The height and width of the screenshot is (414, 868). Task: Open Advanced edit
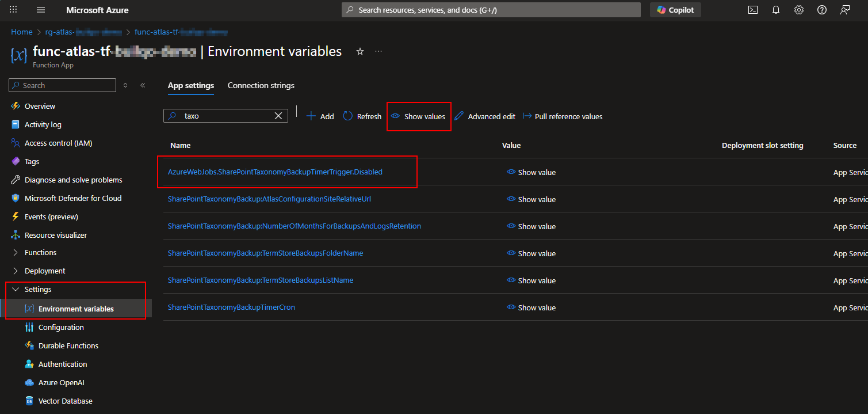coord(484,116)
